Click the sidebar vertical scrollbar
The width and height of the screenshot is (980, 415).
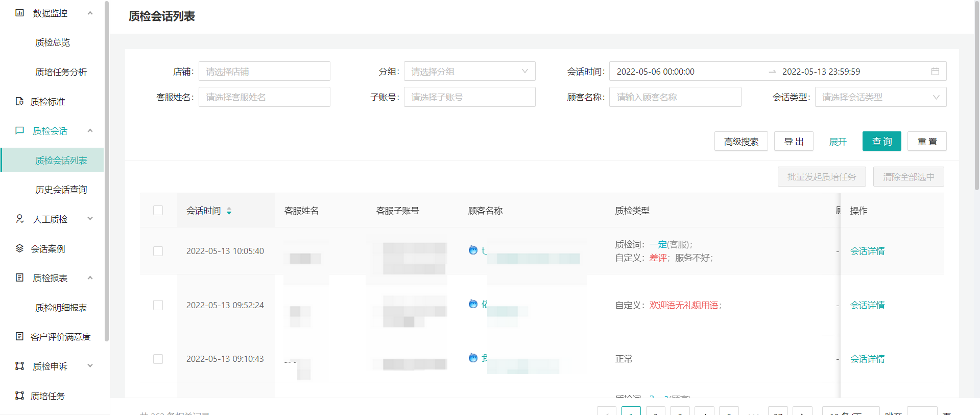(106, 171)
